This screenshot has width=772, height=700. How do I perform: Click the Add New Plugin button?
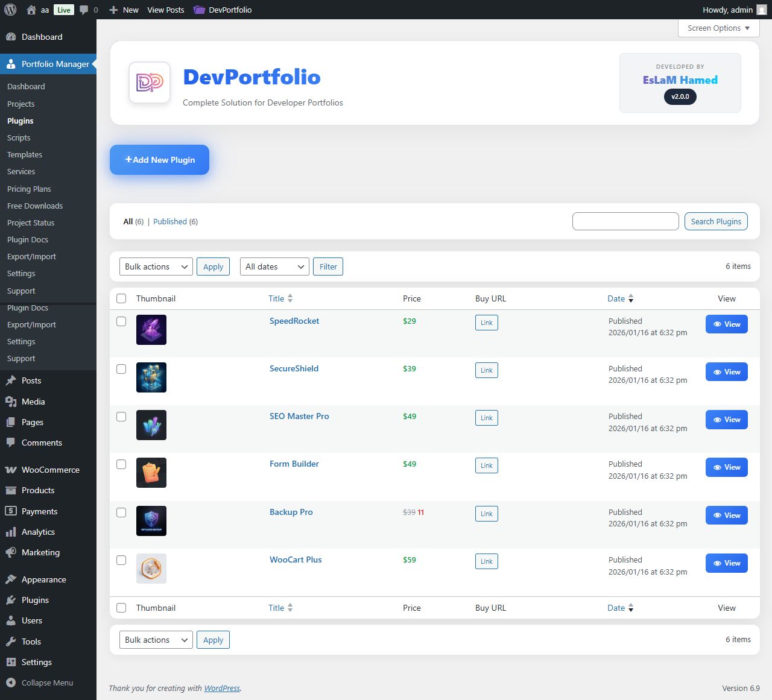pyautogui.click(x=159, y=160)
